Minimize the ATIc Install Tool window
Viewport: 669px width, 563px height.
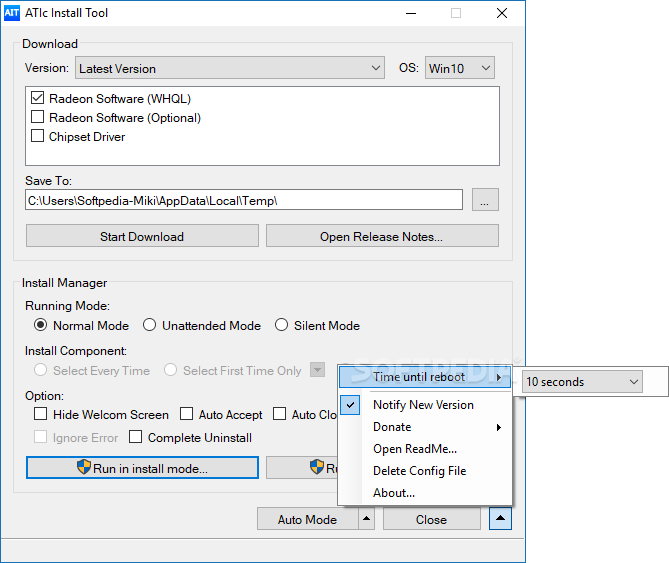point(411,13)
